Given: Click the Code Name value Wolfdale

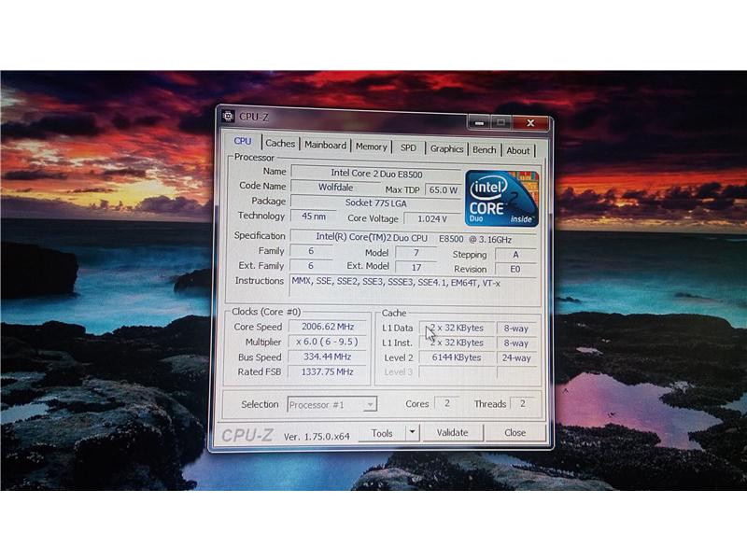Looking at the screenshot, I should point(335,188).
